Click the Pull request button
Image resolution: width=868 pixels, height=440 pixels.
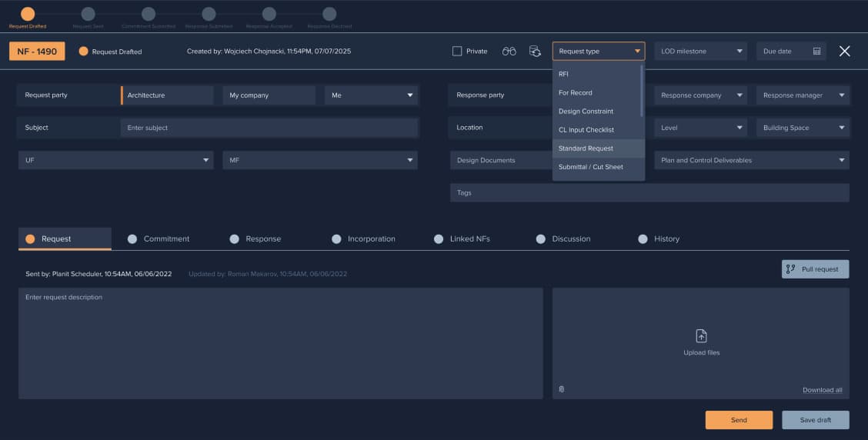(815, 269)
